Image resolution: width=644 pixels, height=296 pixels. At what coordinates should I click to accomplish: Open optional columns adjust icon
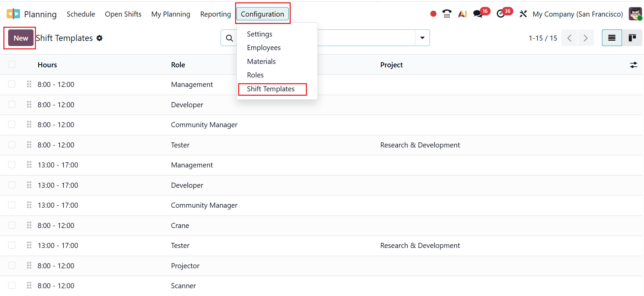click(x=633, y=65)
